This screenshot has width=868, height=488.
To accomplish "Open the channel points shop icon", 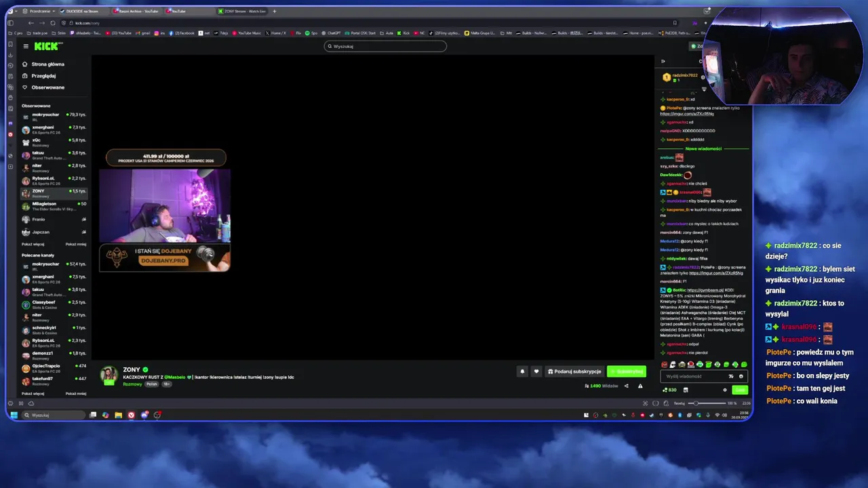I will point(686,390).
